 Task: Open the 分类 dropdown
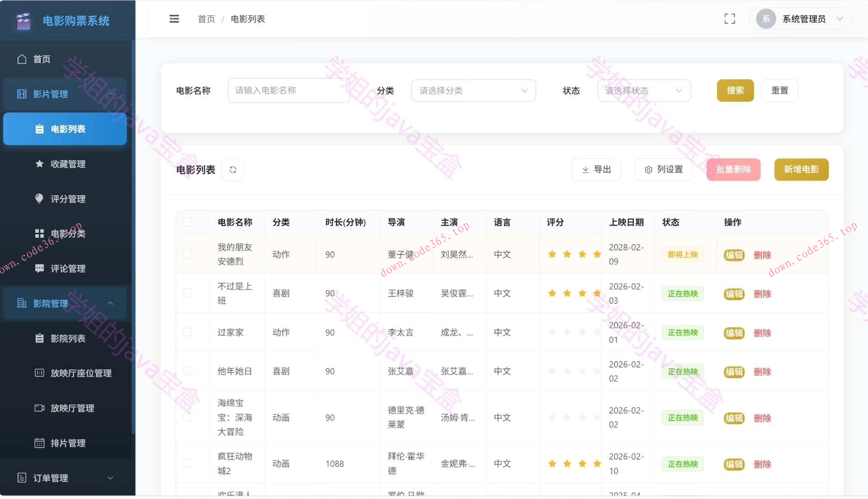[x=473, y=90]
